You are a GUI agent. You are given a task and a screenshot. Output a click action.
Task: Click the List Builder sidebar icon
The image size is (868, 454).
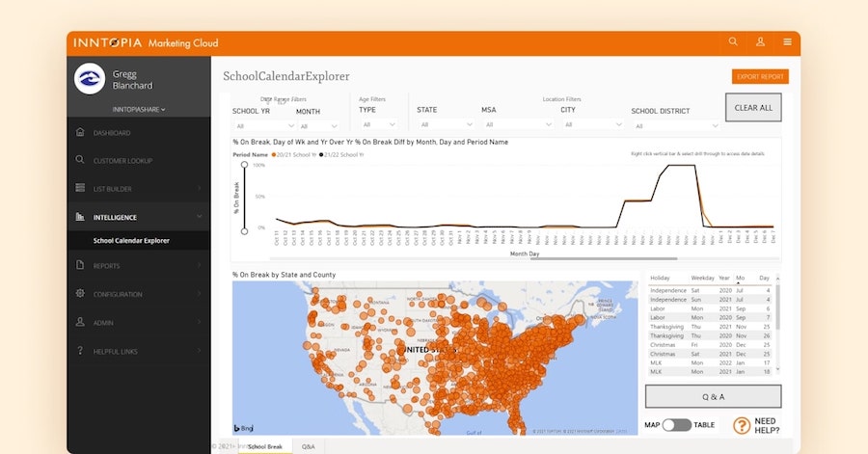coord(80,189)
